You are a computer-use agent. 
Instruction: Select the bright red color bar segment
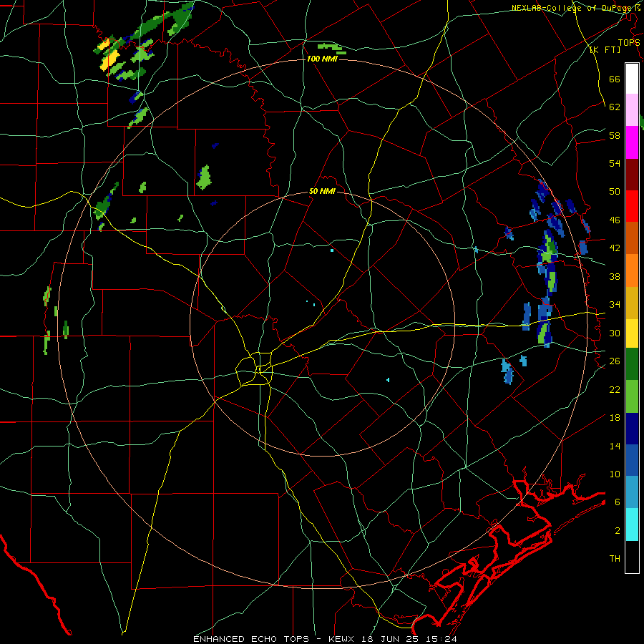(632, 206)
